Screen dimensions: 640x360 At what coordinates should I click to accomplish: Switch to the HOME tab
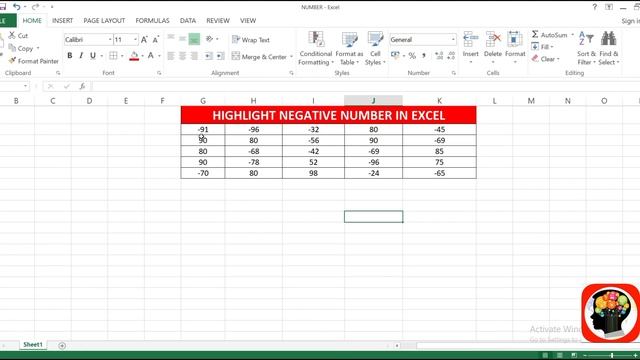click(32, 20)
